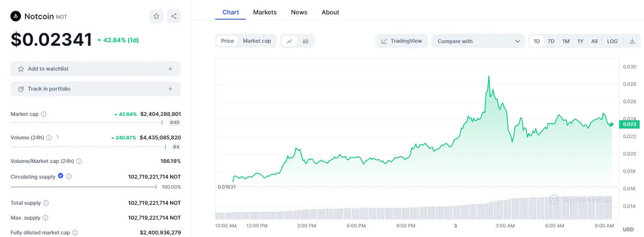
Task: Click info icon next to Fully diluted market cap
Action: [x=75, y=233]
